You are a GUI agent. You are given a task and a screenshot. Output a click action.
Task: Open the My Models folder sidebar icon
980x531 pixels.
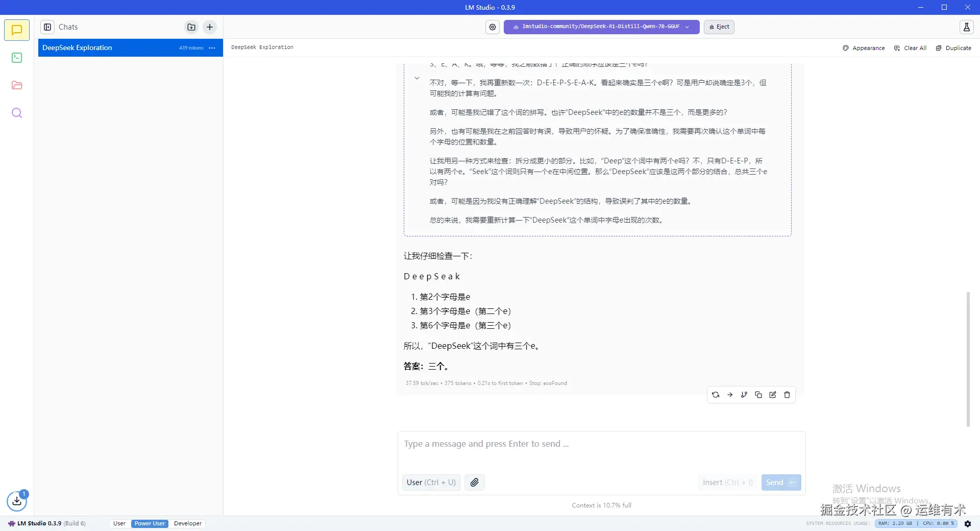[17, 85]
